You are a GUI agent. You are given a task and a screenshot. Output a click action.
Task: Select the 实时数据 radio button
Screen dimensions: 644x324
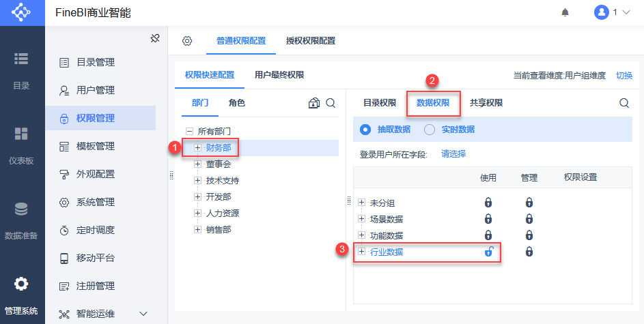tap(430, 130)
